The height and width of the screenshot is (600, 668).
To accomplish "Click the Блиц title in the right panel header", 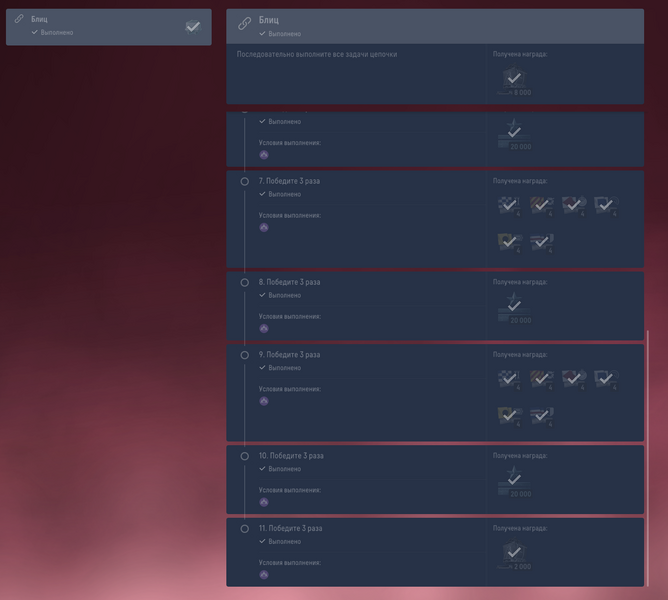I will (269, 20).
